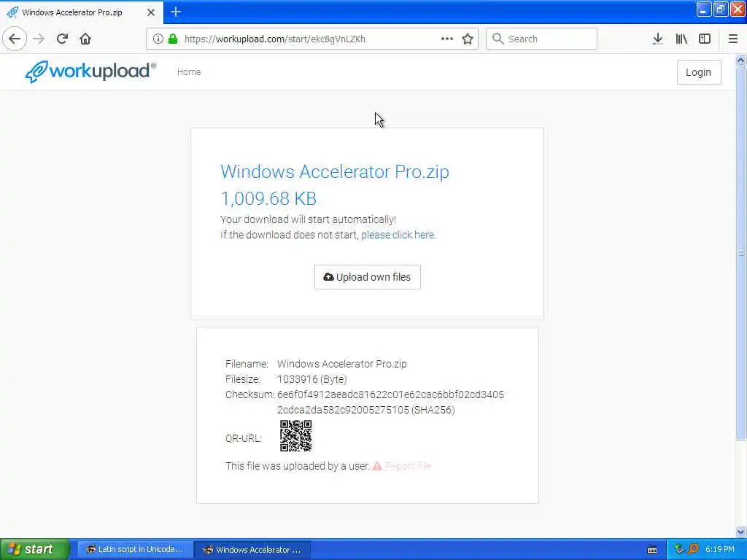Go back with the browser back arrow
Image resolution: width=747 pixels, height=560 pixels.
point(15,39)
